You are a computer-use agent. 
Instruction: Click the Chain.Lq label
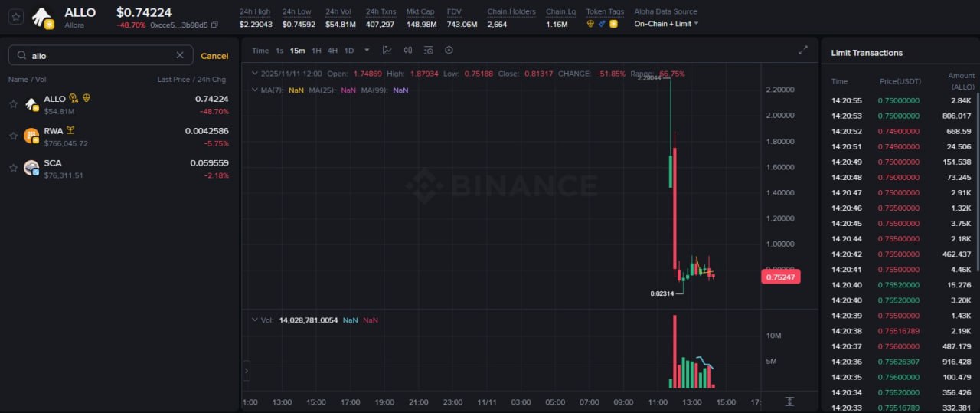point(560,12)
